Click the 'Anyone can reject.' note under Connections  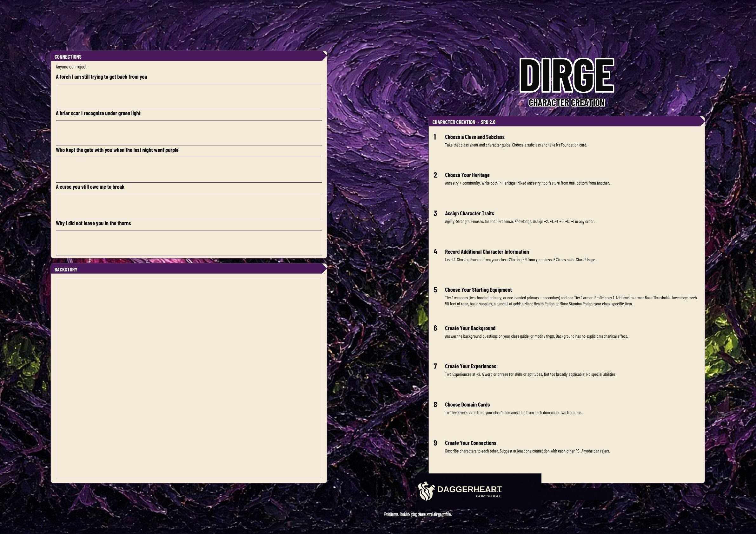(x=71, y=67)
